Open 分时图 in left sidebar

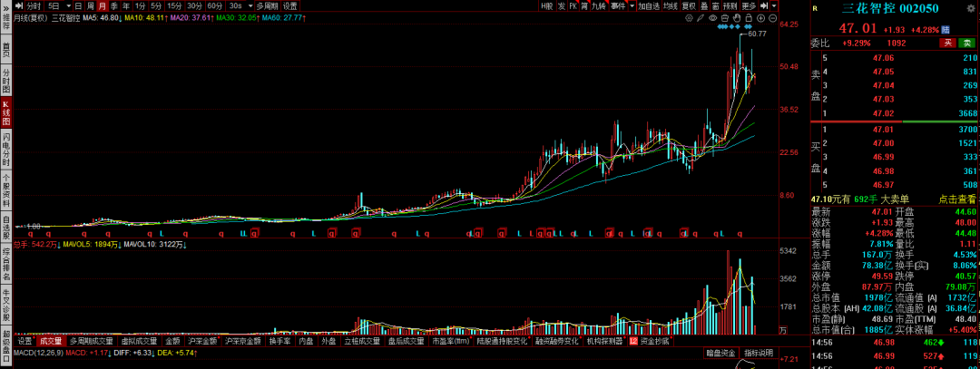click(x=5, y=81)
